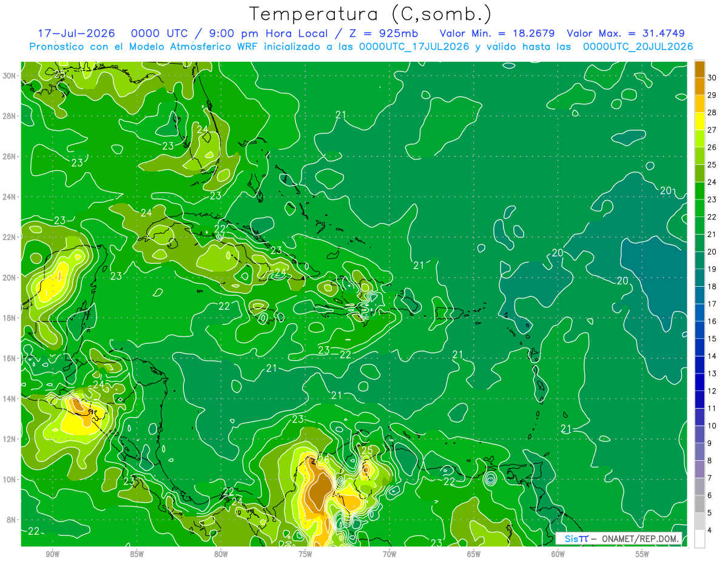Click the purple legend color between 8 and 9

click(x=699, y=452)
